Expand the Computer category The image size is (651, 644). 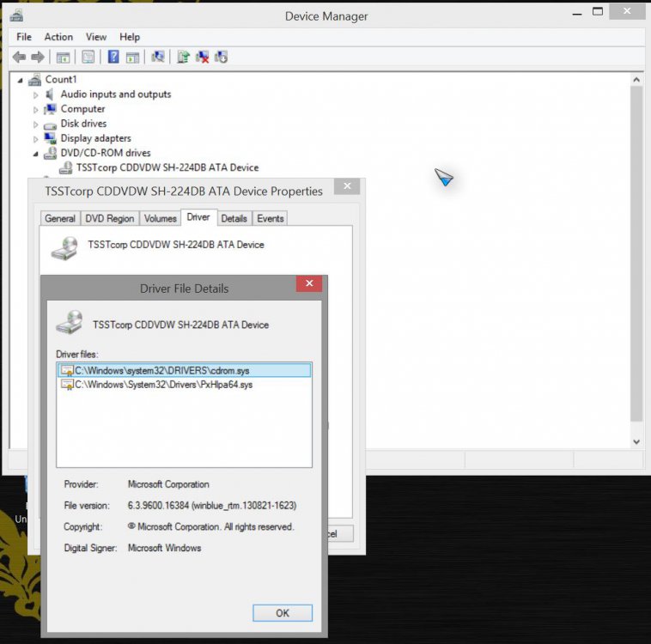[x=36, y=110]
